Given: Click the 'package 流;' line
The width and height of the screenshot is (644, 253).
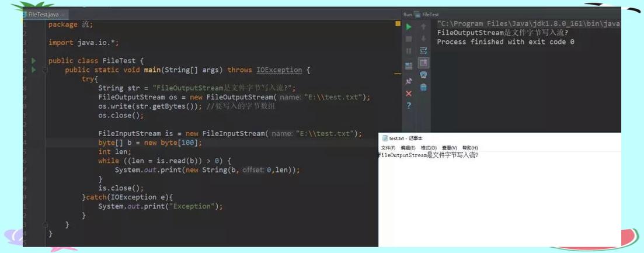Looking at the screenshot, I should click(71, 25).
